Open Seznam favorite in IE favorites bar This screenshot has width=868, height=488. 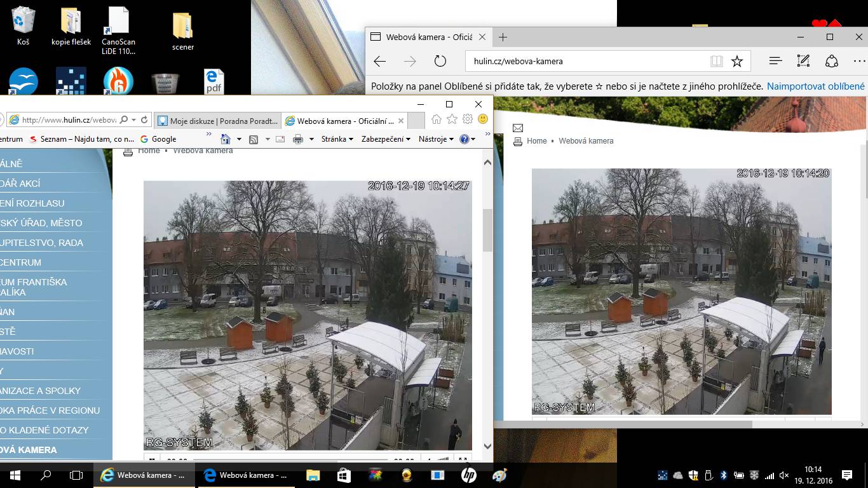click(x=82, y=139)
